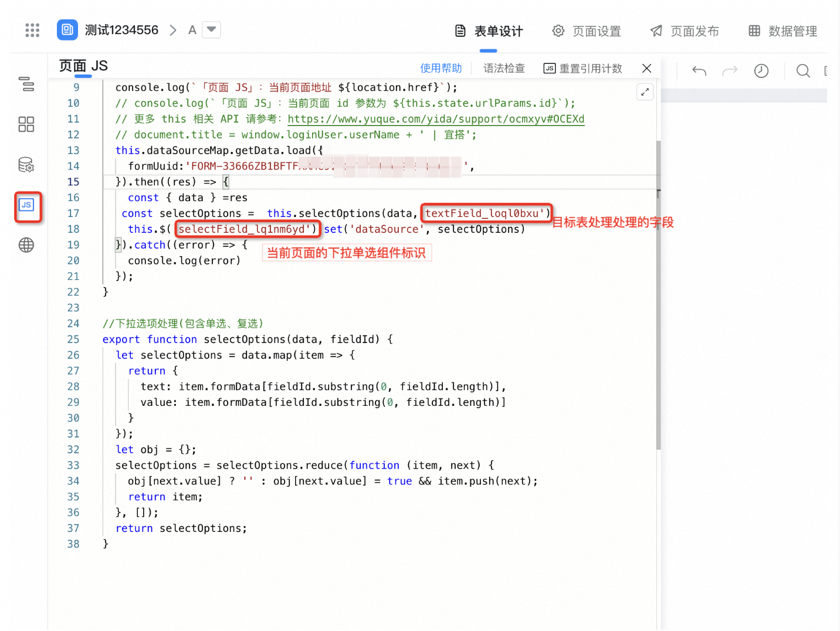Run 语法检查 on the page JS

pos(504,68)
